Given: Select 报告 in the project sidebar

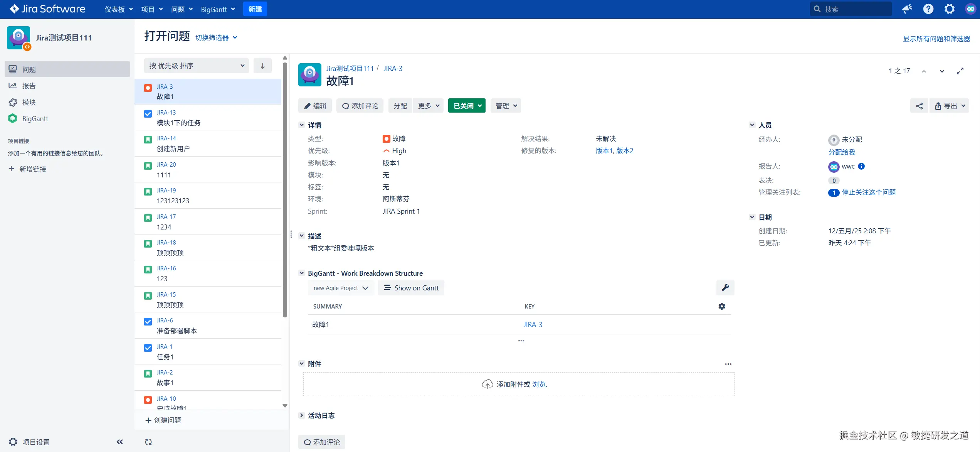Looking at the screenshot, I should click(x=29, y=86).
